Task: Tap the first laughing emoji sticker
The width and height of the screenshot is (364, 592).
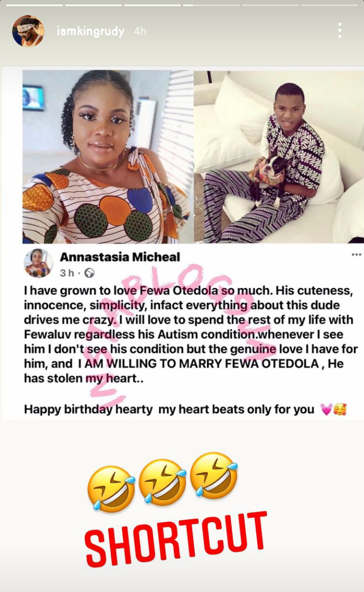Action: [111, 488]
